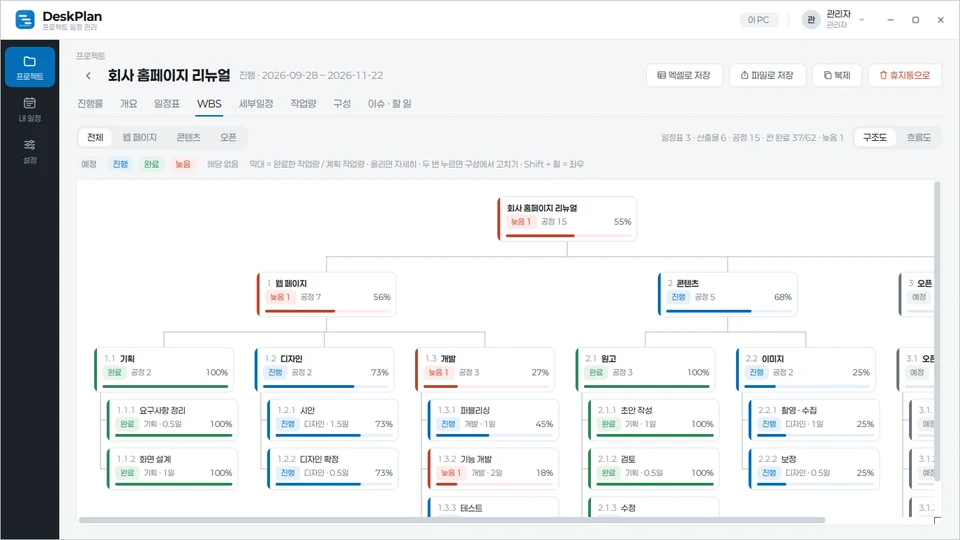This screenshot has height=540, width=960.
Task: Go back with the left arrow
Action: (88, 75)
